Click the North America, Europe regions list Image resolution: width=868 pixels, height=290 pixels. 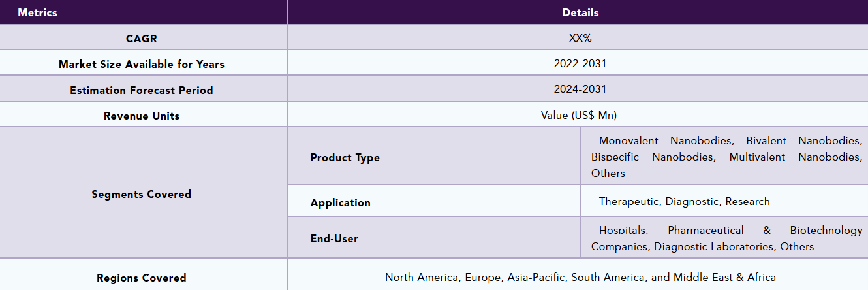coord(580,277)
